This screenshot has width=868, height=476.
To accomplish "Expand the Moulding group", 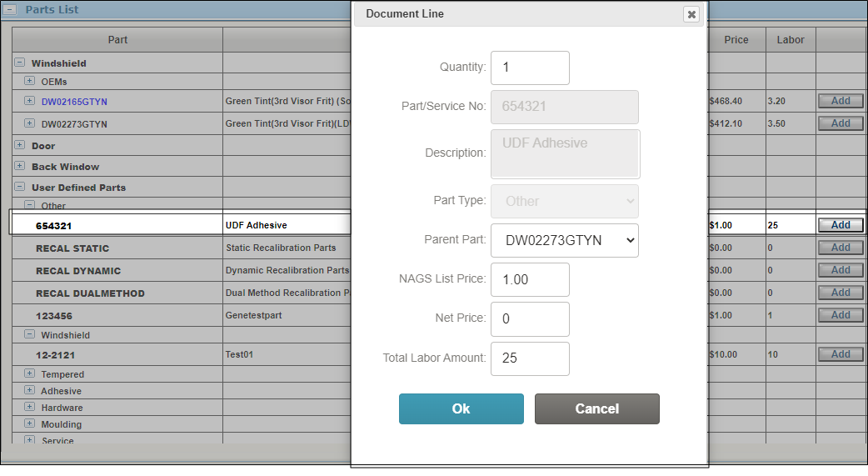I will pos(29,423).
